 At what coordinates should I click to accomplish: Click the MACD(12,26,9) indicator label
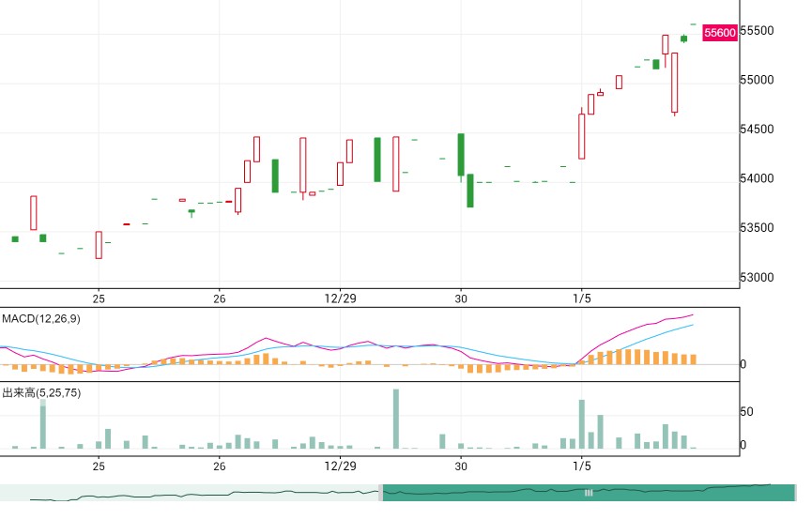coord(41,318)
